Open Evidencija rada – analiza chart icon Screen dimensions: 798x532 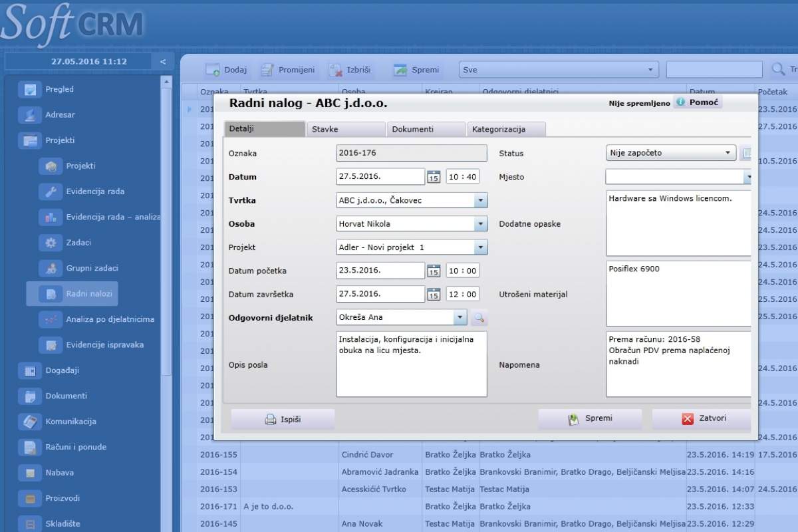point(51,217)
